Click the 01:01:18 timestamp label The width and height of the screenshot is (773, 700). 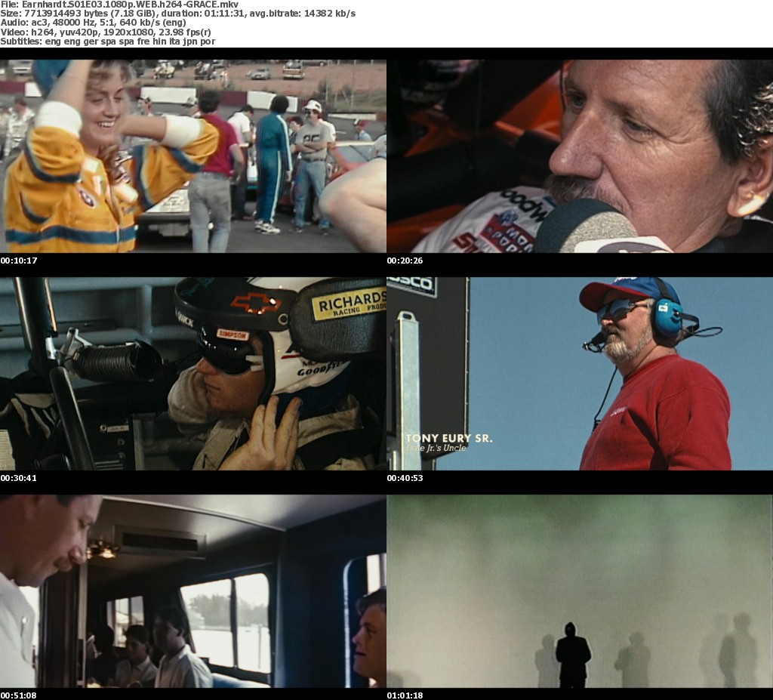pos(405,695)
